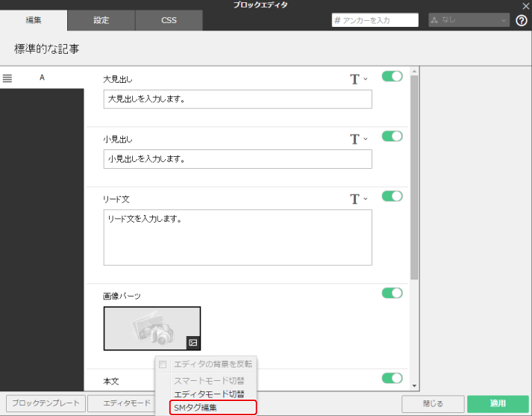The image size is (532, 416).
Task: Select スマートモード切替 menu item
Action: [209, 381]
